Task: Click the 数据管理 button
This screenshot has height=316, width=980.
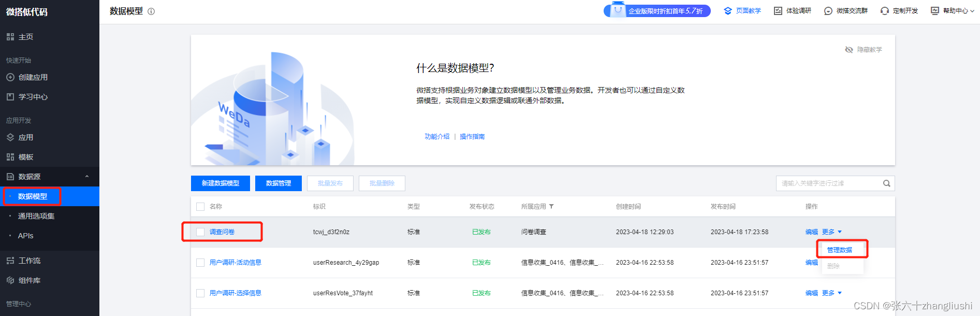Action: [x=279, y=183]
